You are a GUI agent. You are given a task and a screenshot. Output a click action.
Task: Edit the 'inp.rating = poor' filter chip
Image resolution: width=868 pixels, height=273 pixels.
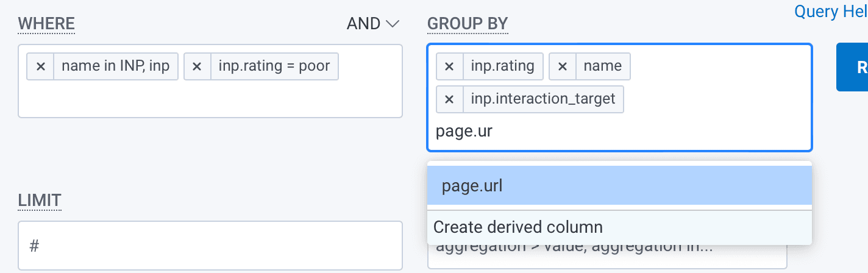pos(274,66)
